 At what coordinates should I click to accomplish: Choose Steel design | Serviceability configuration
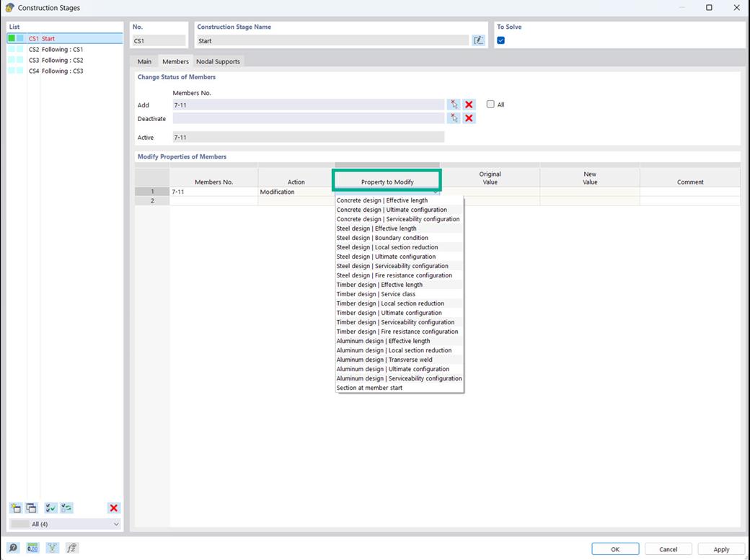tap(399, 266)
